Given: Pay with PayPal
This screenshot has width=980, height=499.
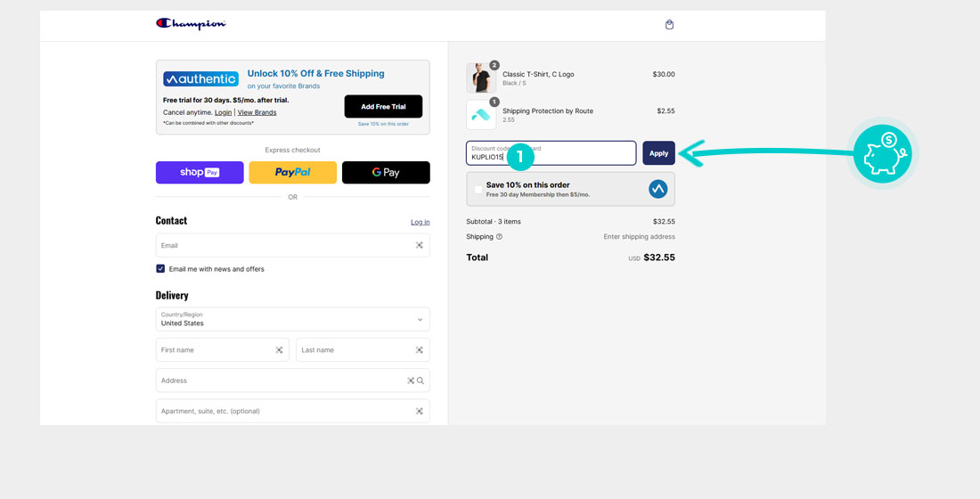Looking at the screenshot, I should (x=292, y=173).
